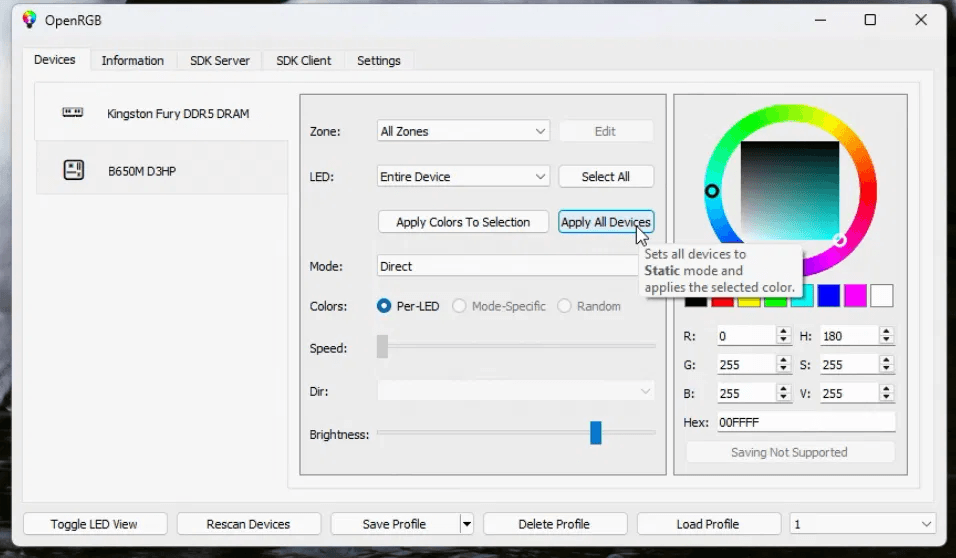
Task: Decrease the V value with down arrow
Action: point(886,398)
